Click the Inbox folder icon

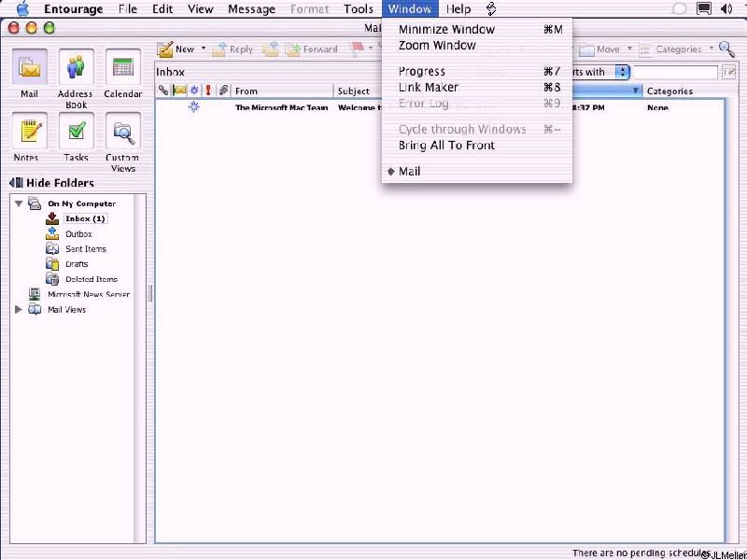click(x=52, y=218)
